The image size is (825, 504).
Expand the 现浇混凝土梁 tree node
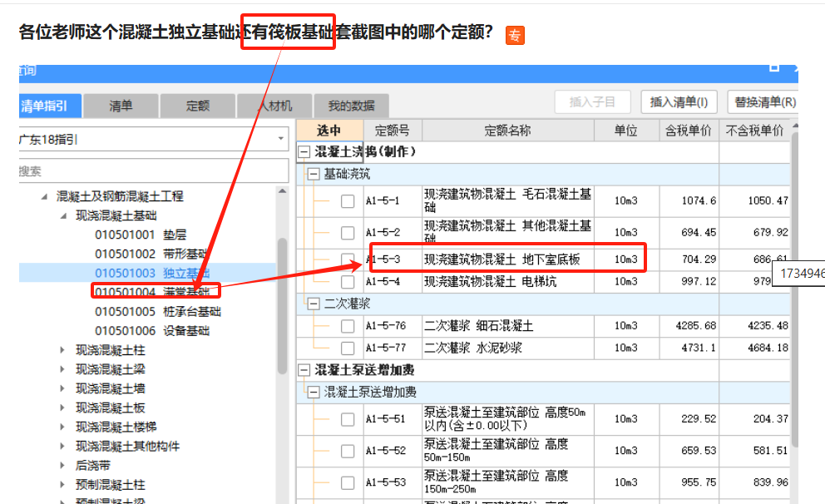pos(62,369)
